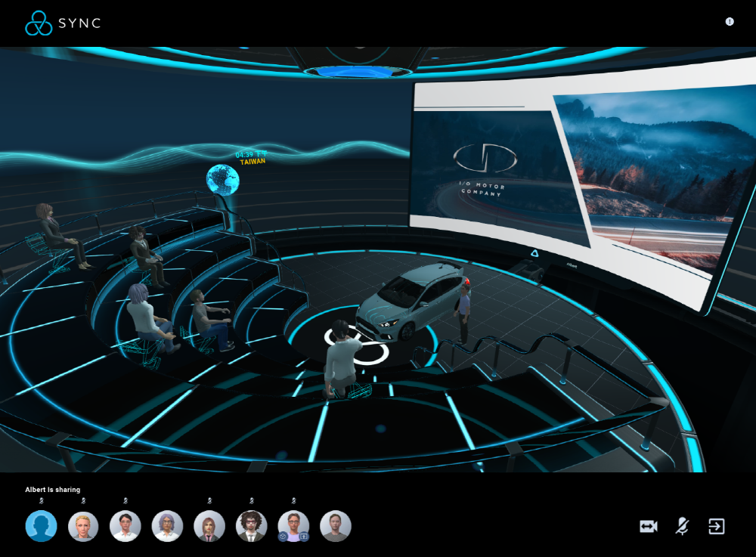
Task: Click the muted mic above silhouette avatar
Action: [42, 500]
